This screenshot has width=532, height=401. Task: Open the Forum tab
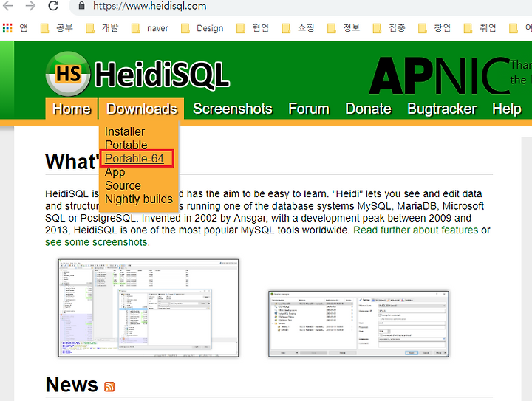point(309,109)
